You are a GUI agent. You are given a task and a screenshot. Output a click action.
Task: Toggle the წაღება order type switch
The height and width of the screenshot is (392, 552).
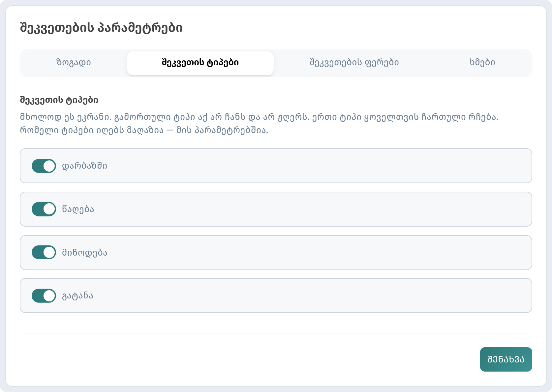pos(44,209)
